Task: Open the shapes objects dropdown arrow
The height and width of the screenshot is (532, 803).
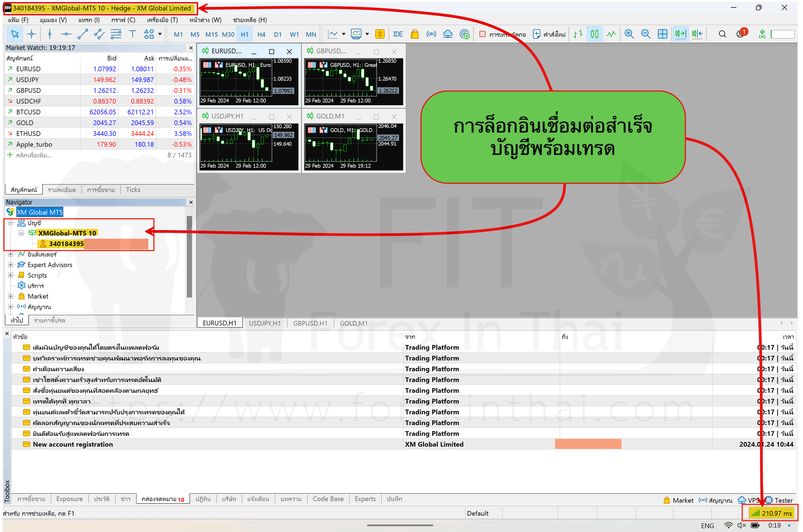Action: [x=160, y=34]
